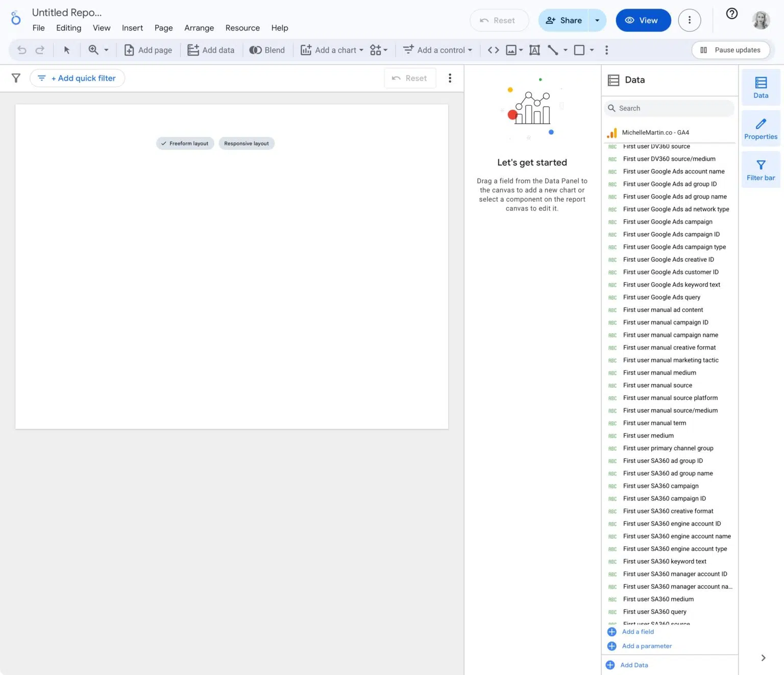Toggle Pause updates
The width and height of the screenshot is (784, 675).
tap(730, 50)
